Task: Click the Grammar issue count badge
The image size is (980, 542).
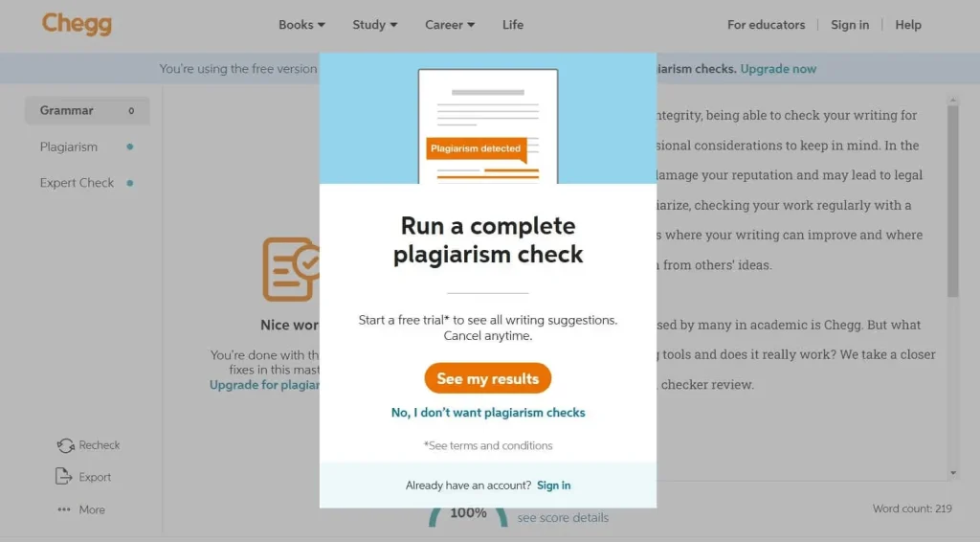Action: pos(131,111)
